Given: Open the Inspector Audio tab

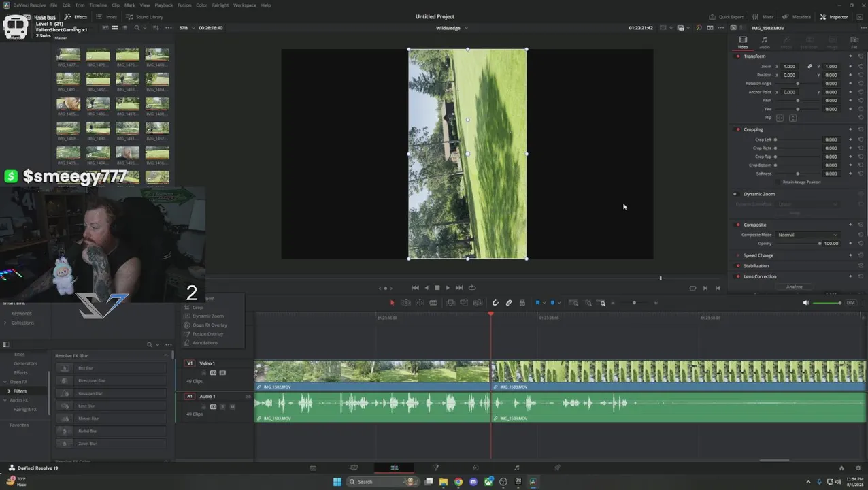Looking at the screenshot, I should coord(765,42).
